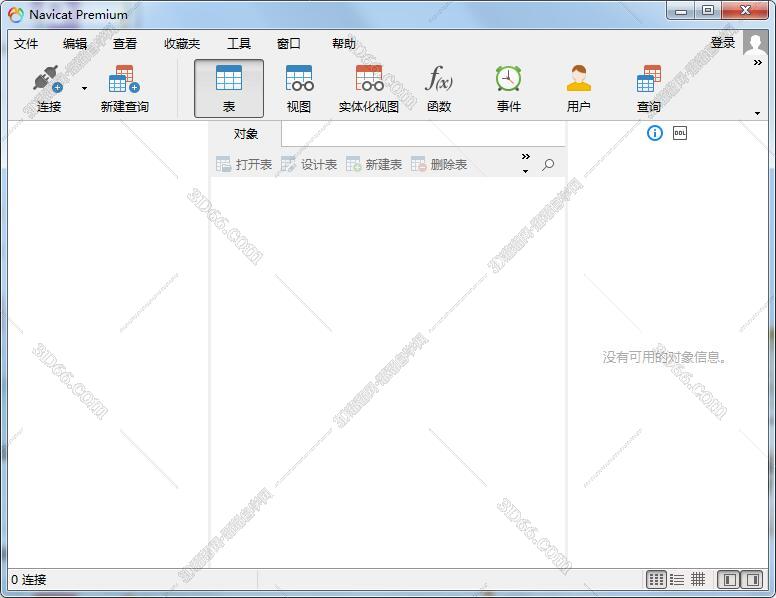Click the New Table (新建表) button

tap(374, 164)
